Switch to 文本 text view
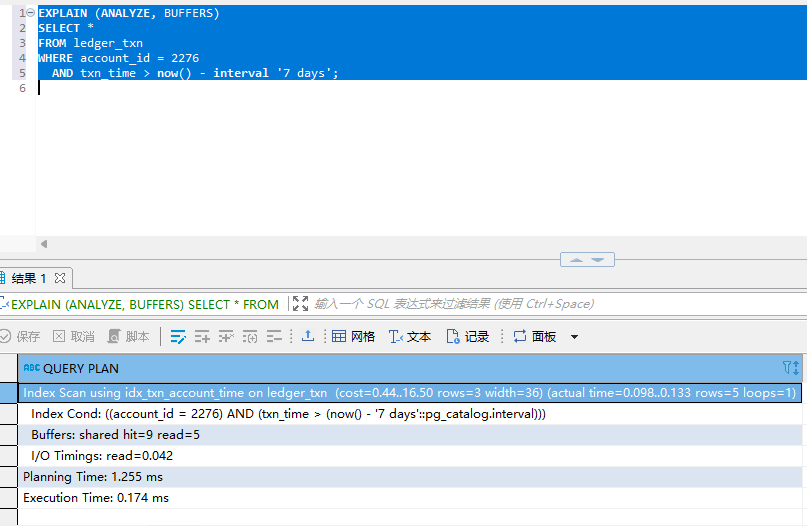The height and width of the screenshot is (526, 807). [x=410, y=337]
